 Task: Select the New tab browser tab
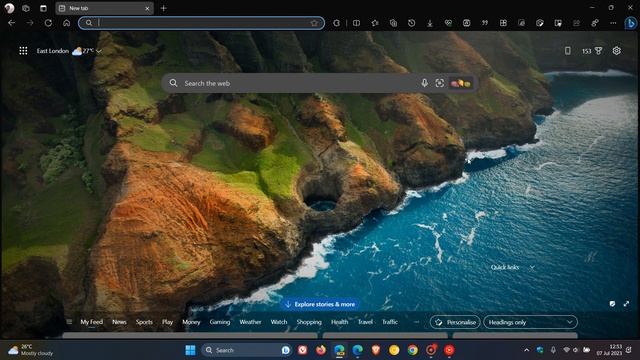104,8
